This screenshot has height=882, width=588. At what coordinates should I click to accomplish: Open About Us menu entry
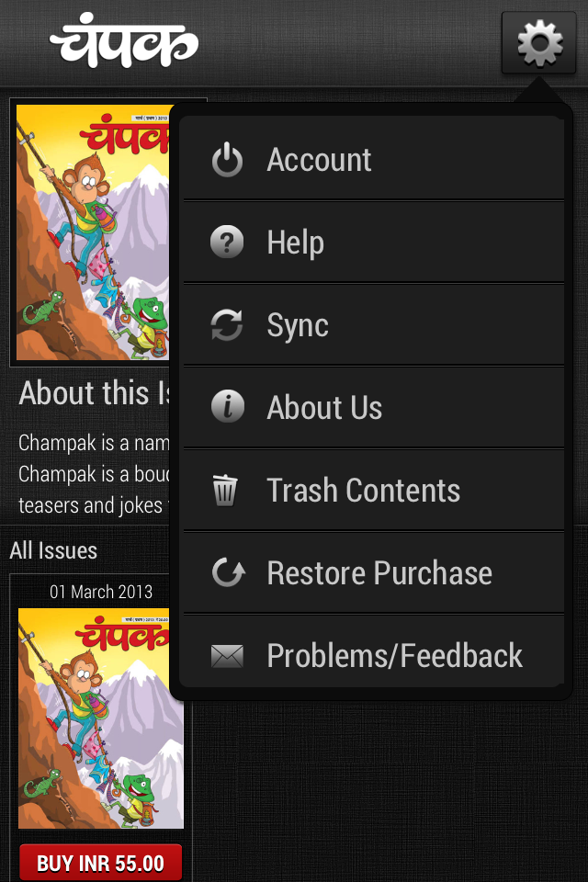374,407
